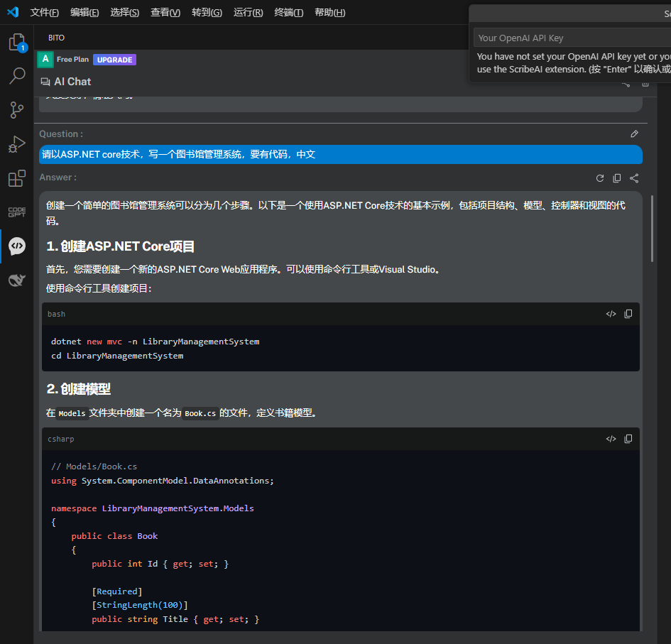Screen dimensions: 671x644
Task: Click the 'bash' code block language label
Action: [57, 314]
